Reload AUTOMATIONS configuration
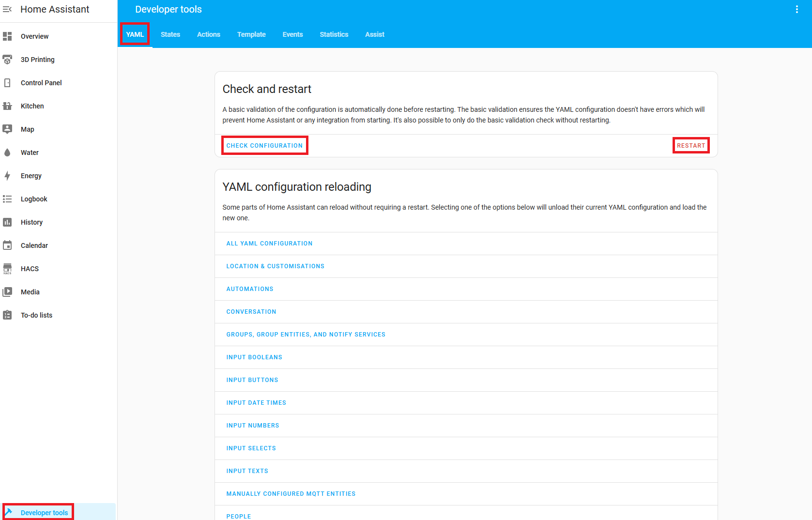This screenshot has width=812, height=520. [x=250, y=289]
